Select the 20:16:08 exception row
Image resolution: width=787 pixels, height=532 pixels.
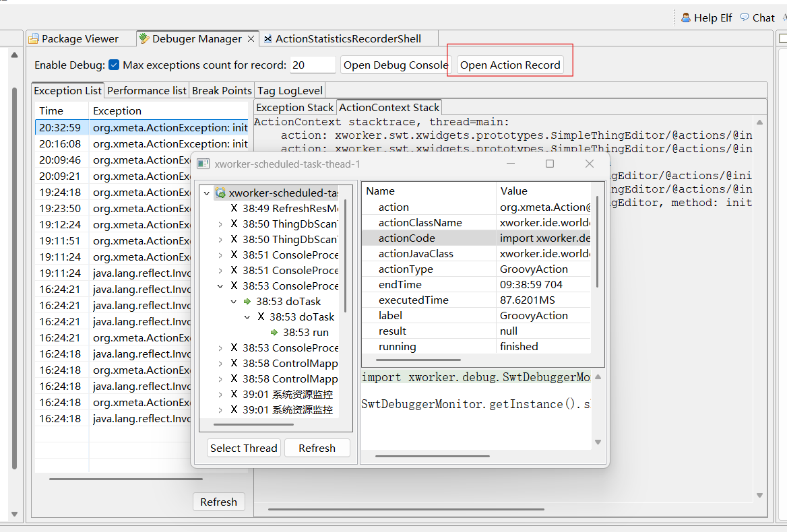pyautogui.click(x=141, y=144)
